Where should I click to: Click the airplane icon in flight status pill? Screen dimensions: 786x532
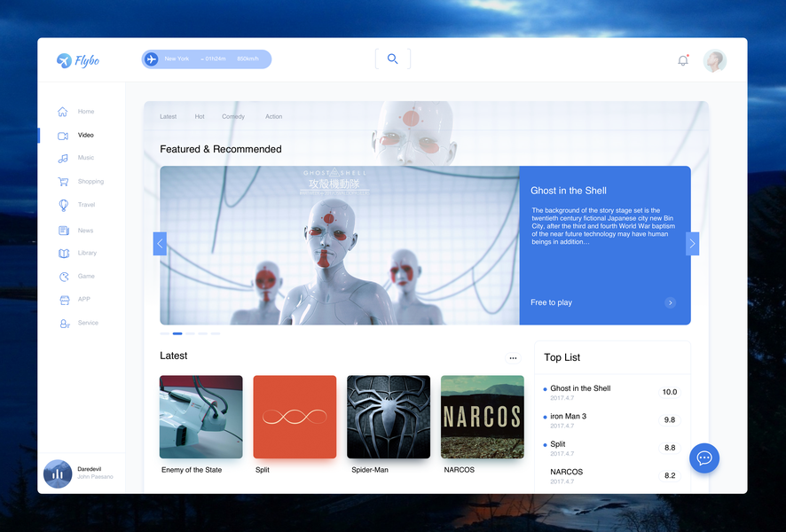151,59
